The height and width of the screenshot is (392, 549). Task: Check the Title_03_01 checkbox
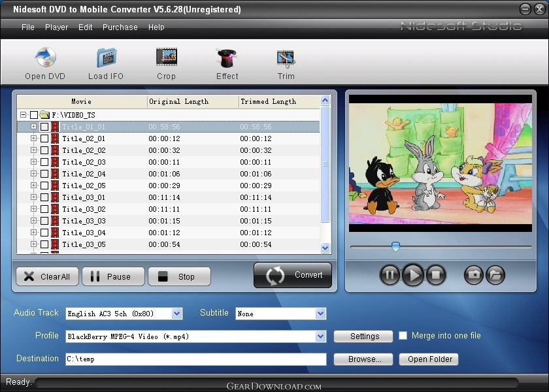click(x=44, y=197)
